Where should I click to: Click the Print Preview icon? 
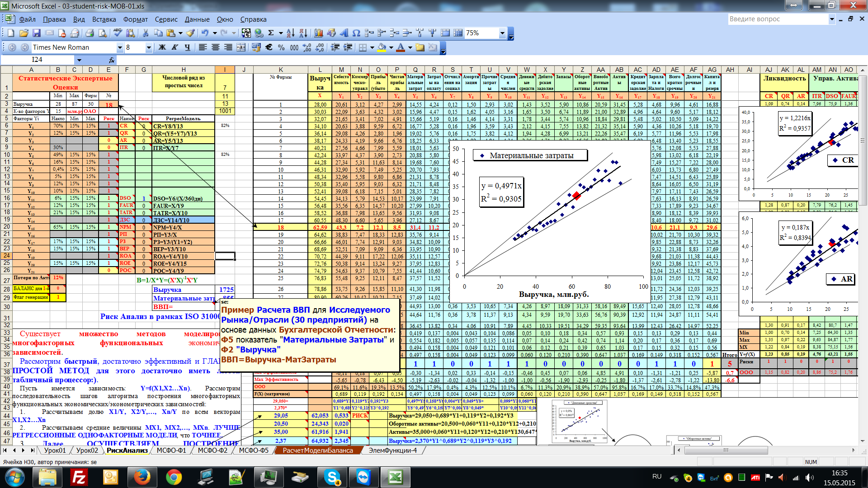tap(103, 33)
